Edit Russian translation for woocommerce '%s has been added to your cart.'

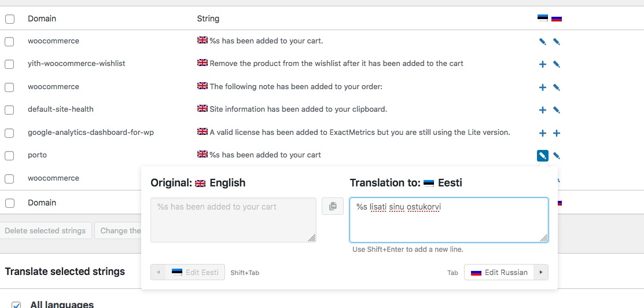[557, 42]
